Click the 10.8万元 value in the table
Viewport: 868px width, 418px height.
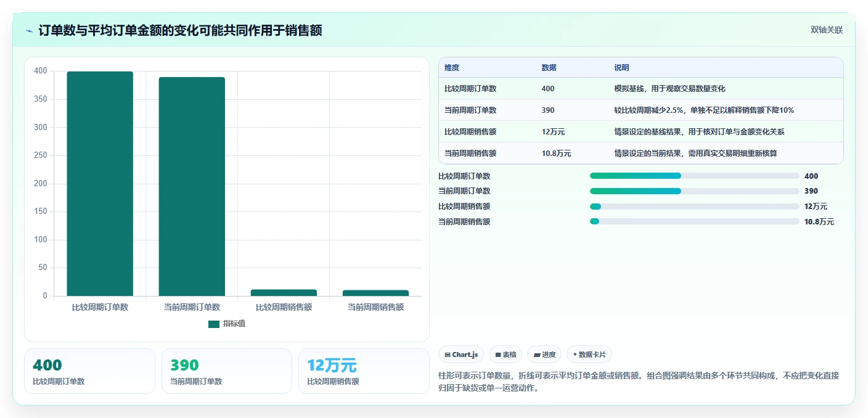(x=556, y=154)
